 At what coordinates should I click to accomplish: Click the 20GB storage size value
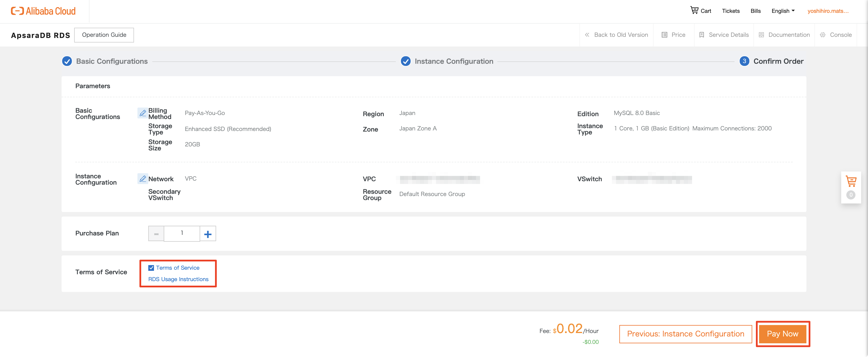[192, 144]
